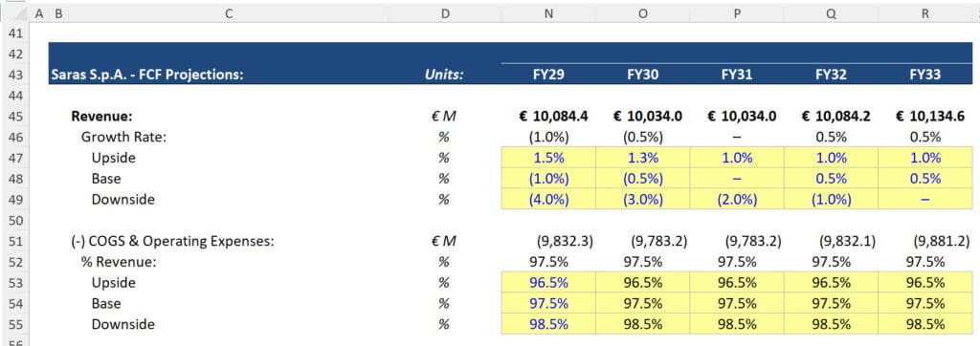Click FY33 Downside % Revenue cell 98.5%
The height and width of the screenshot is (346, 980).
[x=925, y=324]
